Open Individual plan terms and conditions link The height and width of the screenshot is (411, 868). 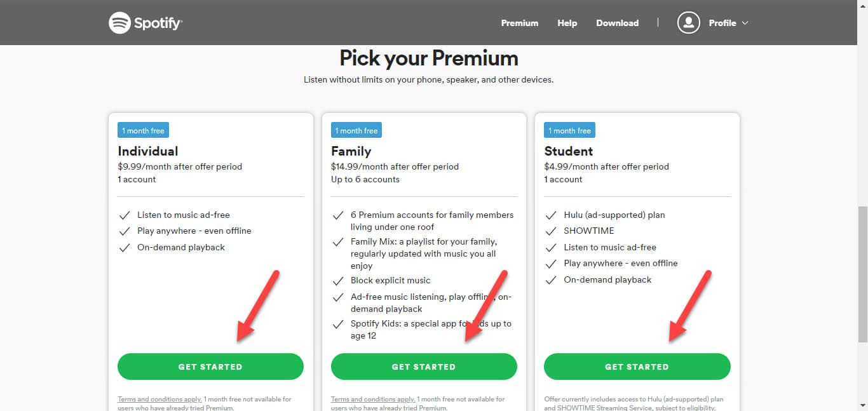click(159, 400)
